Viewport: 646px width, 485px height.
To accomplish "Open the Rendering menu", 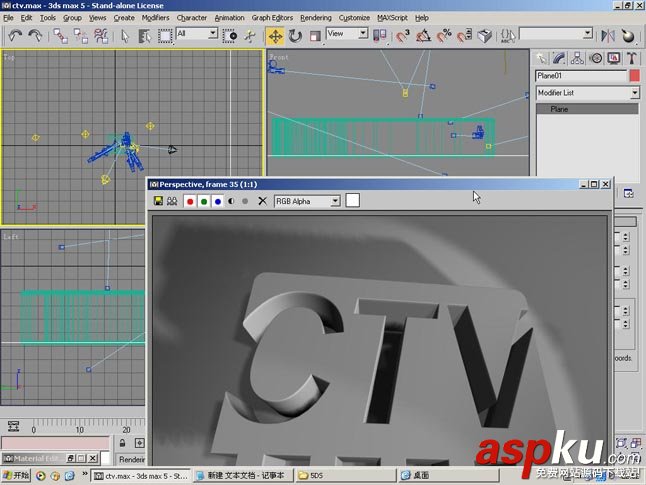I will click(316, 18).
